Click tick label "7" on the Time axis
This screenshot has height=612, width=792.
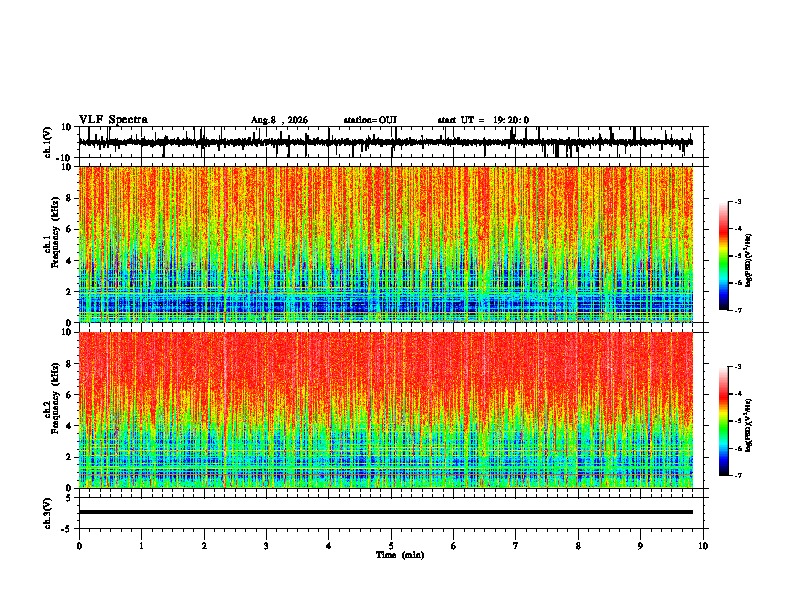[x=516, y=546]
